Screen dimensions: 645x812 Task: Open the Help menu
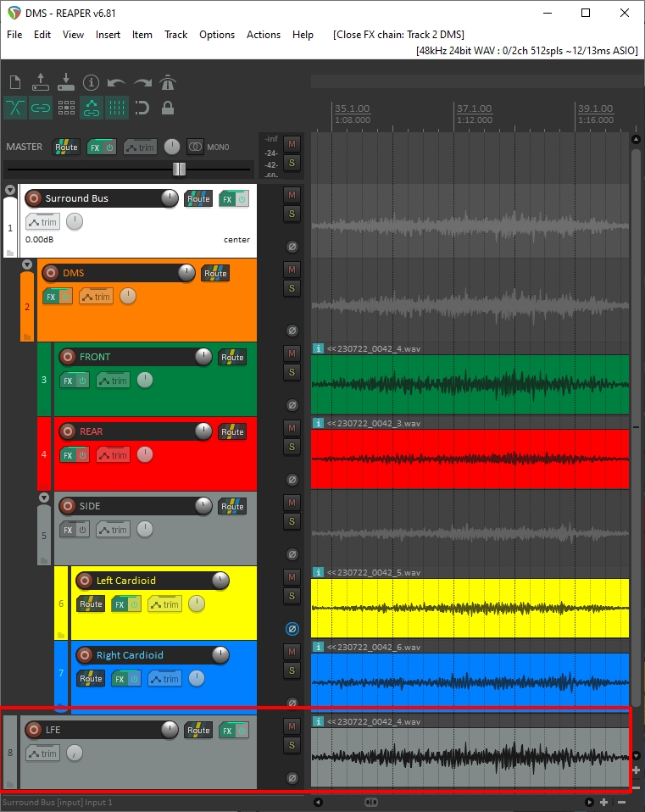(303, 35)
